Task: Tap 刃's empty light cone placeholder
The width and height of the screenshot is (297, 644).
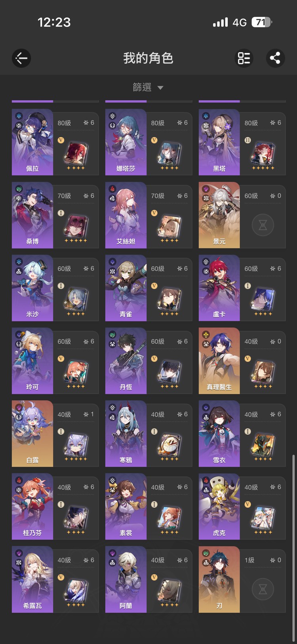Action: click(x=263, y=589)
